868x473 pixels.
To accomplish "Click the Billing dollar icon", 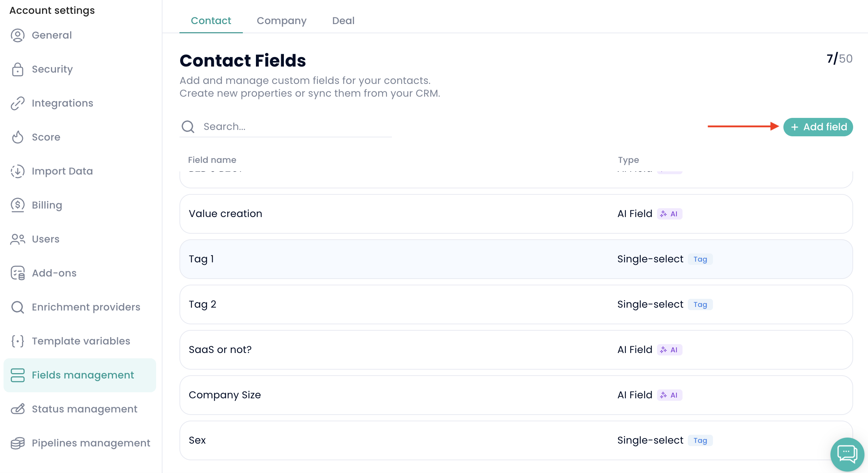I will point(17,205).
